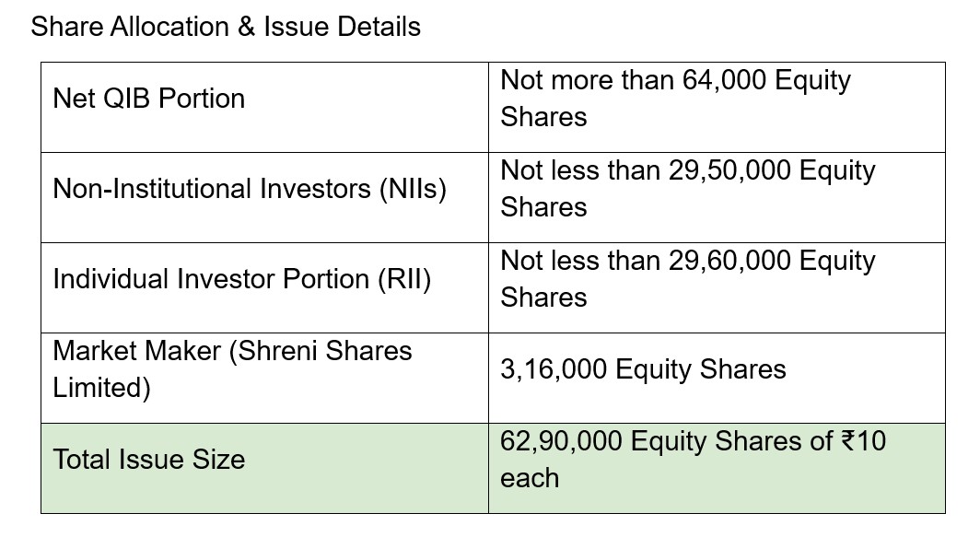Click the '29,50,000' figure in NIIs row
Screen dimensions: 980x537
coord(729,170)
